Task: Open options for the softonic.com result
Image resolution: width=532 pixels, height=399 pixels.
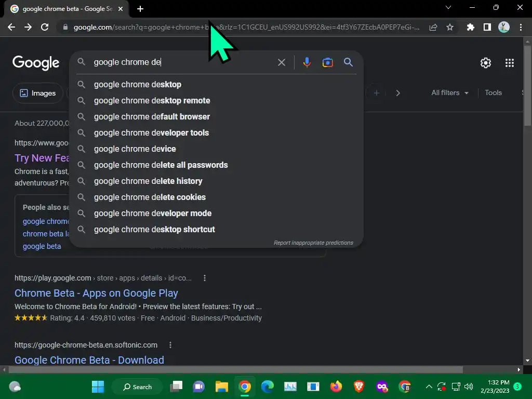Action: pyautogui.click(x=170, y=345)
